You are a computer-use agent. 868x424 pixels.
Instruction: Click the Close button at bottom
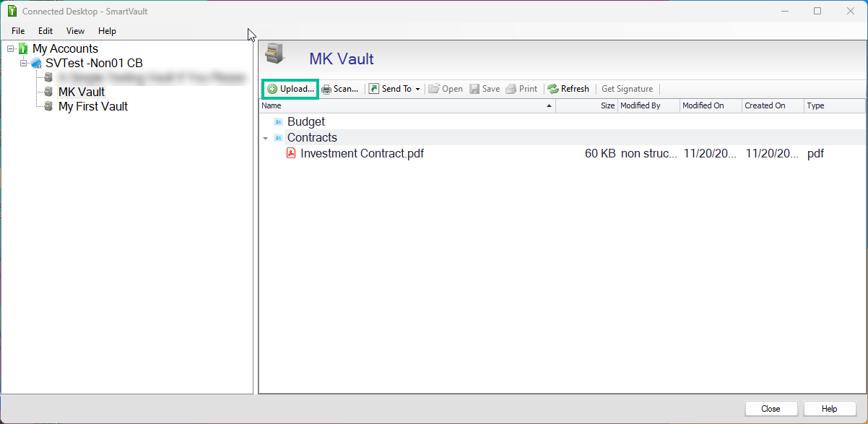[x=771, y=409]
